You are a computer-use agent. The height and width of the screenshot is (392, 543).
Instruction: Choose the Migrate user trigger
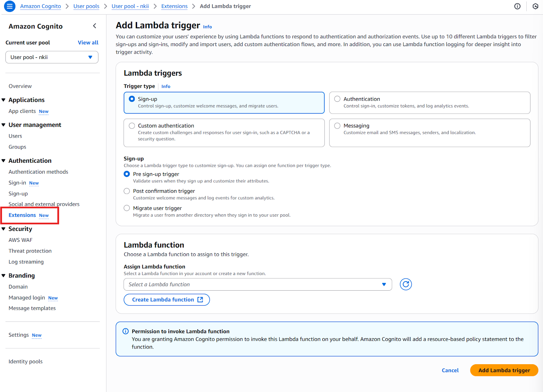coord(127,208)
